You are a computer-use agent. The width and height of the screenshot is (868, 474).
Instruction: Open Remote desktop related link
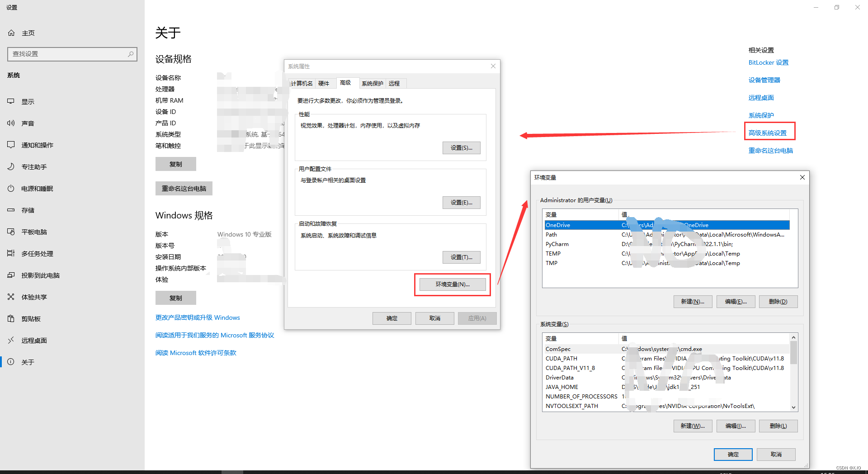pos(761,98)
